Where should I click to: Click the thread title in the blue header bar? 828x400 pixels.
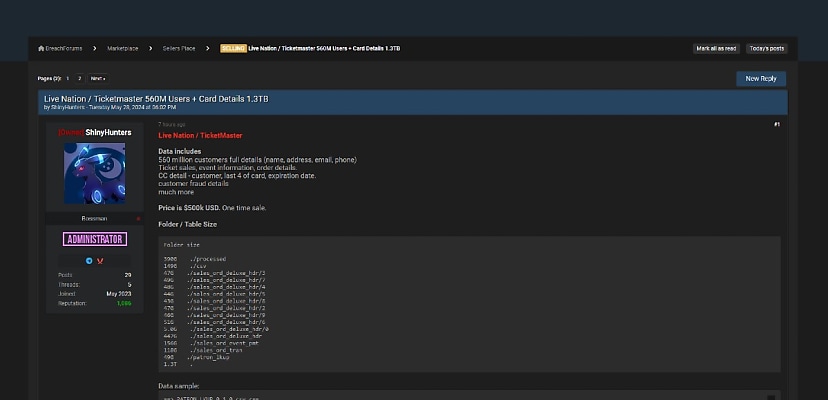click(x=156, y=99)
